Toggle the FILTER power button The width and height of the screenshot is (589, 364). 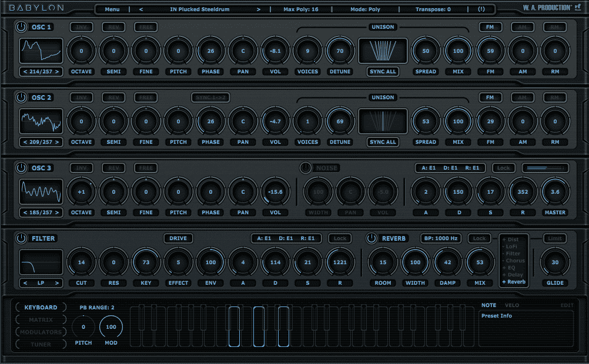[21, 238]
